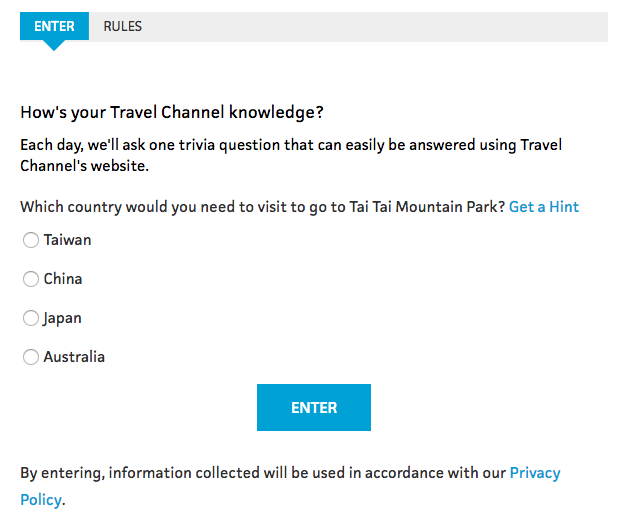Open the Get a Hint link
This screenshot has width=619, height=532.
[x=544, y=207]
